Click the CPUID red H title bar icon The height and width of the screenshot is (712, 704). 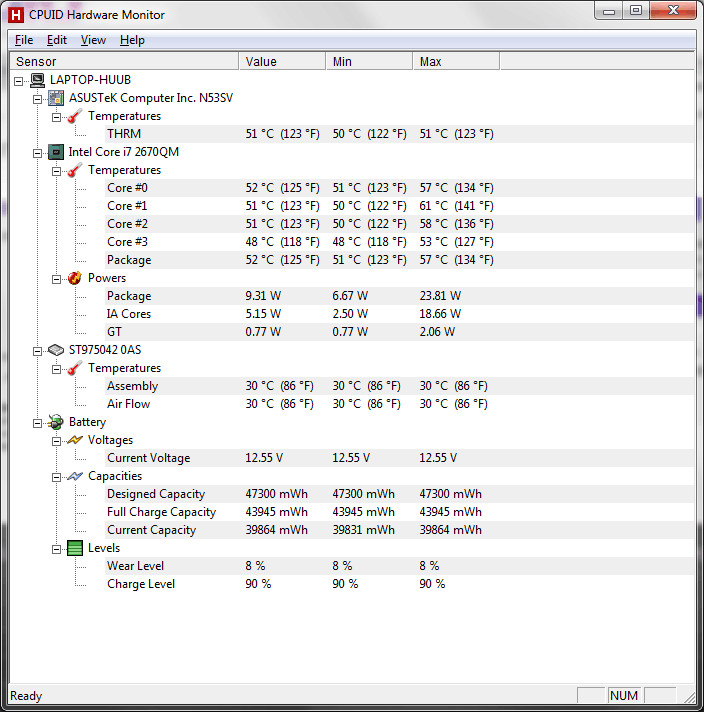point(16,15)
